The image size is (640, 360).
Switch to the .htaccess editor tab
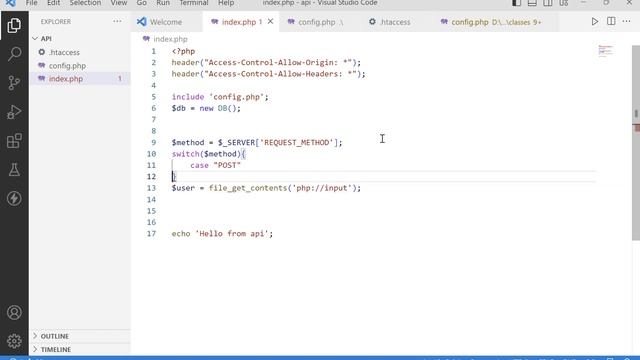pos(395,22)
